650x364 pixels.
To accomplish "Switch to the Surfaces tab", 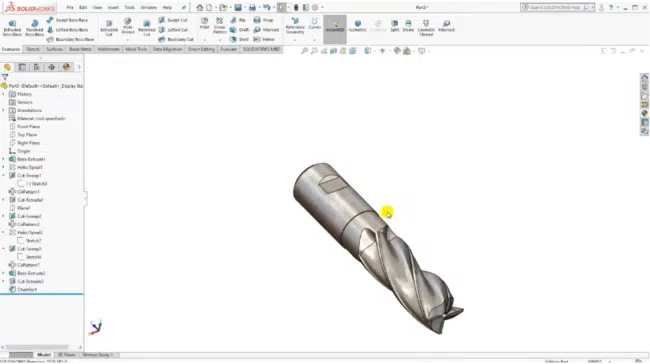I will (x=54, y=49).
